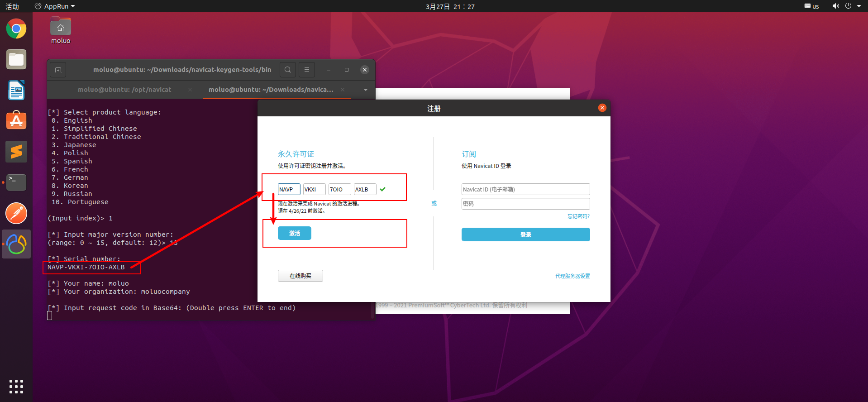Launch Sublime Text from the dock
Viewport: 868px width, 402px height.
click(16, 152)
